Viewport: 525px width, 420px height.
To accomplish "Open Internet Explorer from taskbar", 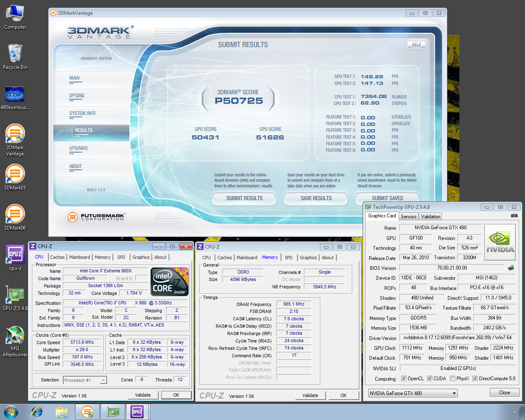I will (x=37, y=412).
